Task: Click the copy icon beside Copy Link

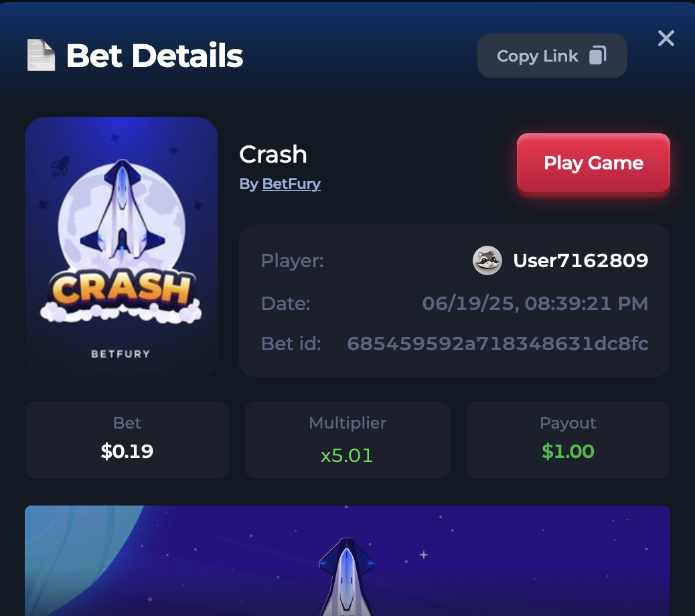Action: coord(597,56)
